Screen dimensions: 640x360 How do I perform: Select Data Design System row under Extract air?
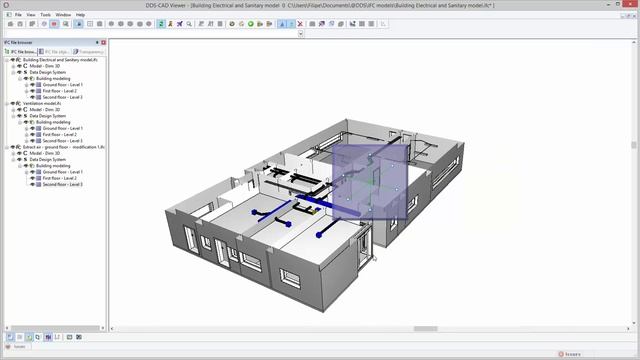pyautogui.click(x=47, y=160)
